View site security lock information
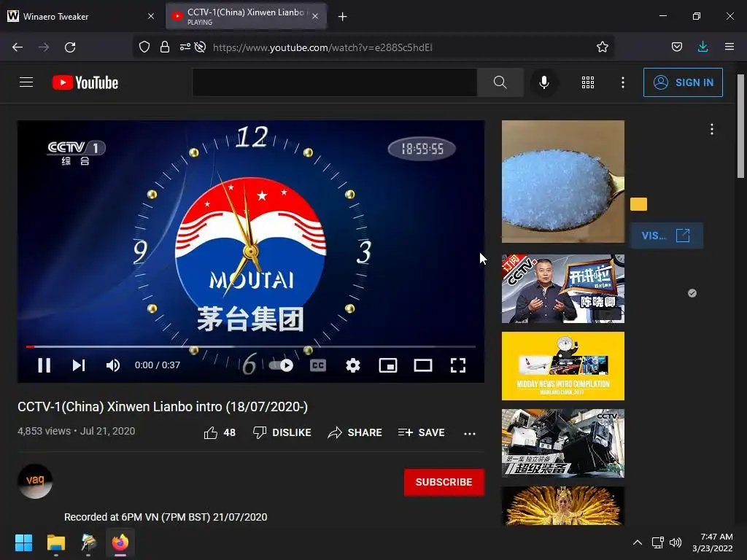747x560 pixels. [x=165, y=47]
